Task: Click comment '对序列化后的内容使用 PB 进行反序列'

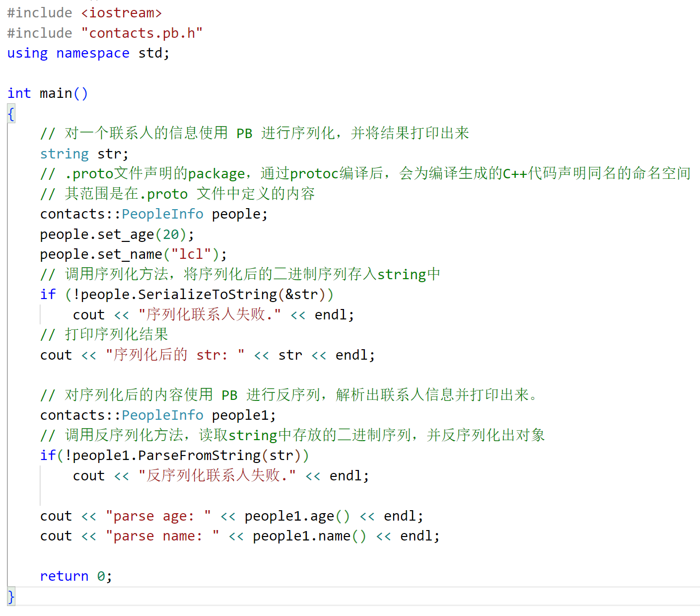Action: click(289, 395)
